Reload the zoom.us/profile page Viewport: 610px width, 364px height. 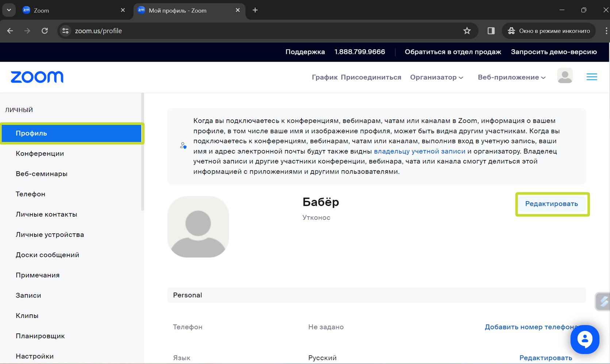click(45, 31)
